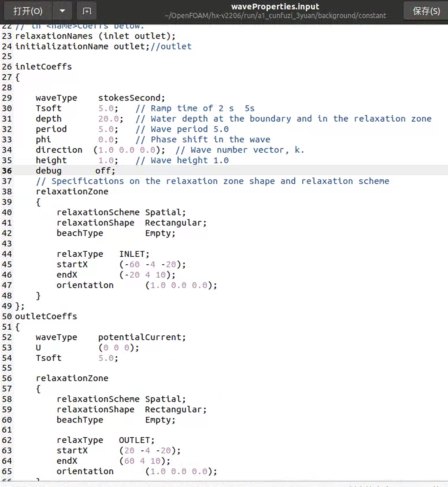The height and width of the screenshot is (487, 448).
Task: Click 'relaxationScheme Spatial;' on line 40
Action: click(121, 212)
